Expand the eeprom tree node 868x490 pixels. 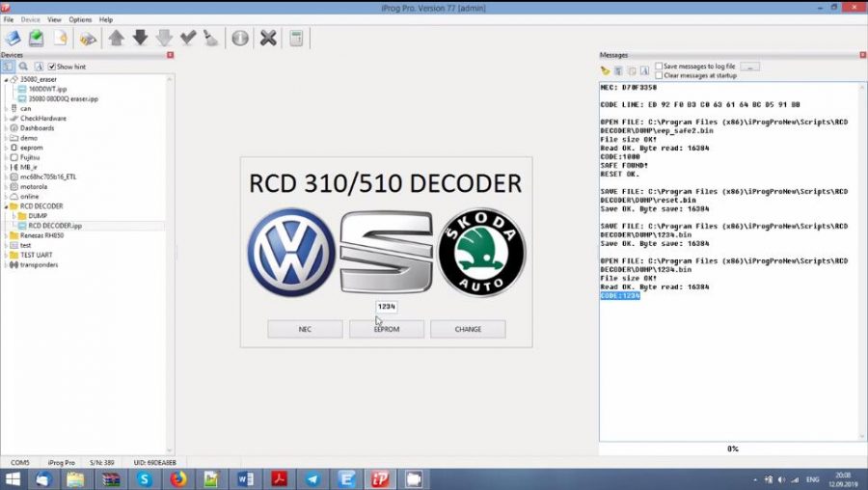(6, 148)
